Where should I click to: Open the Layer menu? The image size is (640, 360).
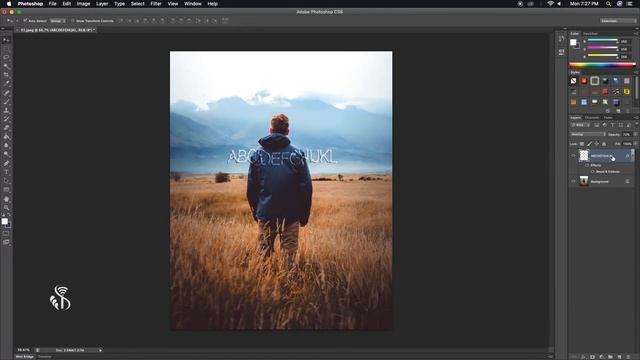[x=102, y=4]
